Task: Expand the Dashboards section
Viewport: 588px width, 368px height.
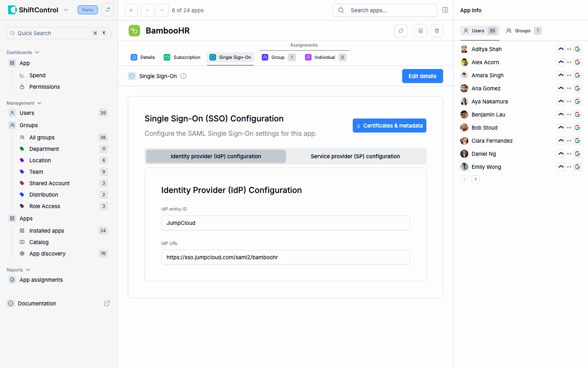Action: coord(37,52)
